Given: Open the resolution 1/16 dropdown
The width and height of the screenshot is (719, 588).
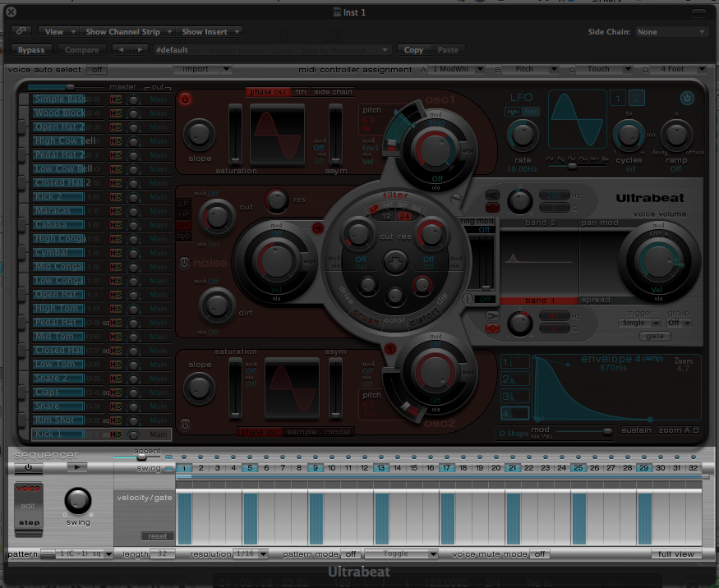Looking at the screenshot, I should (251, 554).
